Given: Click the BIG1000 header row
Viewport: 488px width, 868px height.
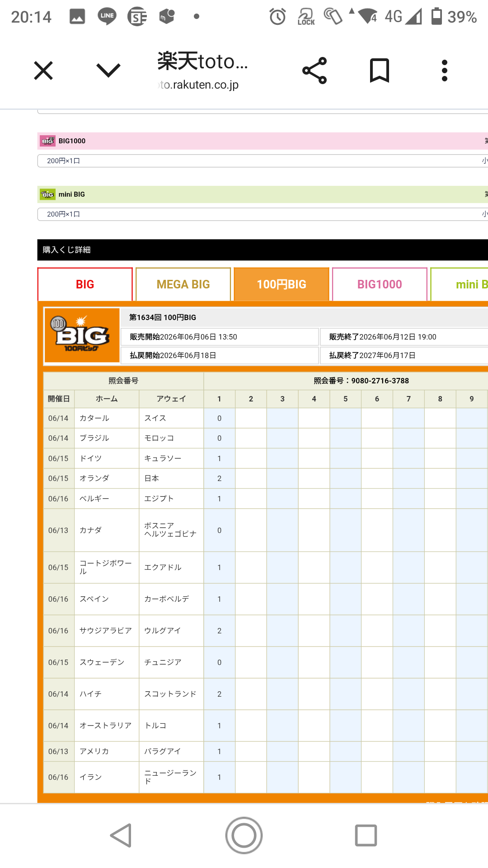Looking at the screenshot, I should tap(263, 141).
